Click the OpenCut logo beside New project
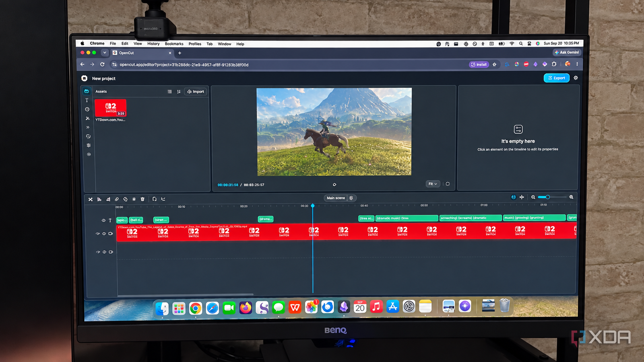644x362 pixels. tap(84, 78)
